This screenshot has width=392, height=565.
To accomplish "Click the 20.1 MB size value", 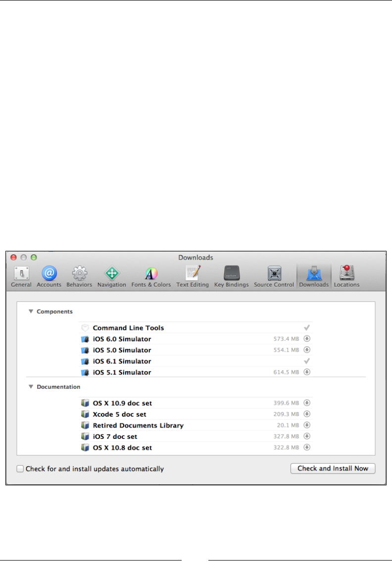I will 288,425.
